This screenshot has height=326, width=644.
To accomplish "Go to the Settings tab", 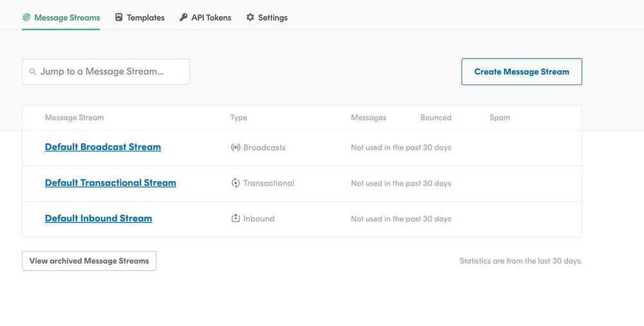I will 272,17.
